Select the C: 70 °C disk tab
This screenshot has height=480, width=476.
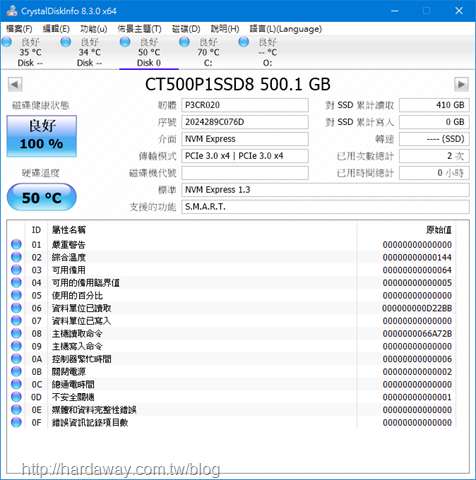pyautogui.click(x=208, y=52)
